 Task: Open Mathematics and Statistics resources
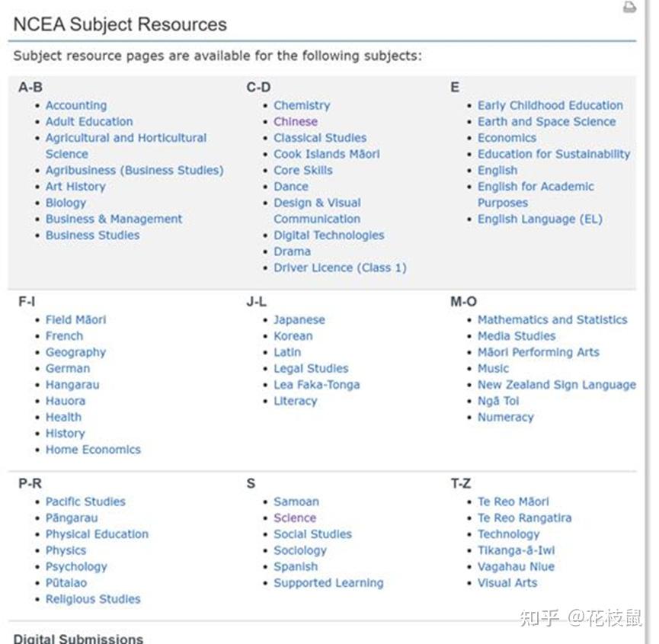click(553, 319)
